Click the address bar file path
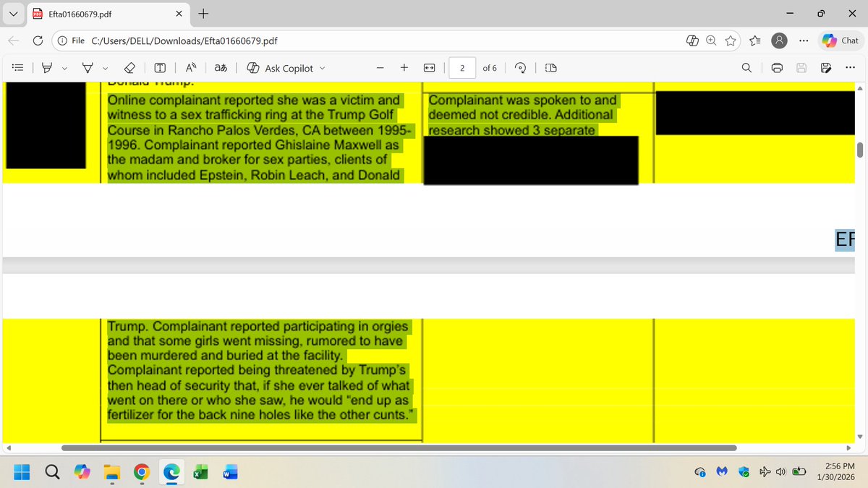 point(184,41)
